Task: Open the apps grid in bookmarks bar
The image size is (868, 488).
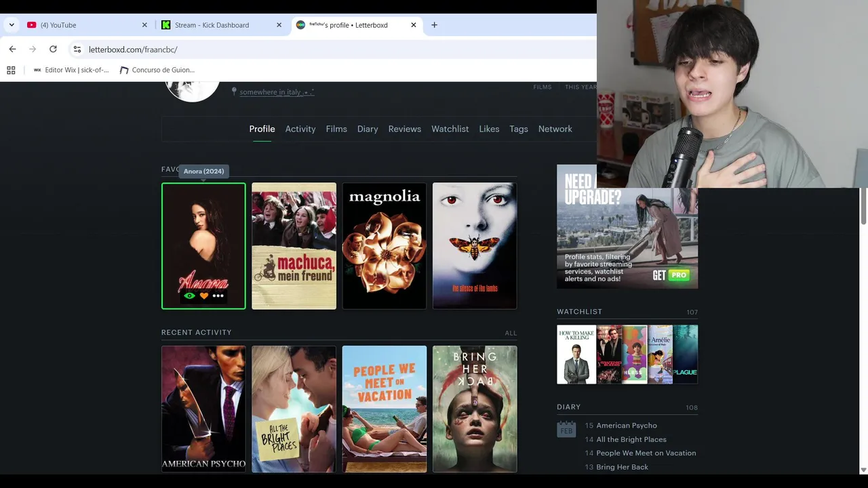Action: click(x=11, y=70)
